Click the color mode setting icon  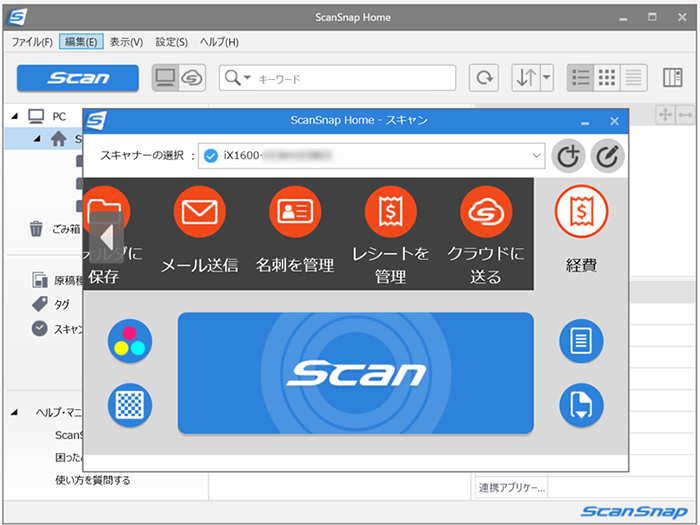click(130, 342)
